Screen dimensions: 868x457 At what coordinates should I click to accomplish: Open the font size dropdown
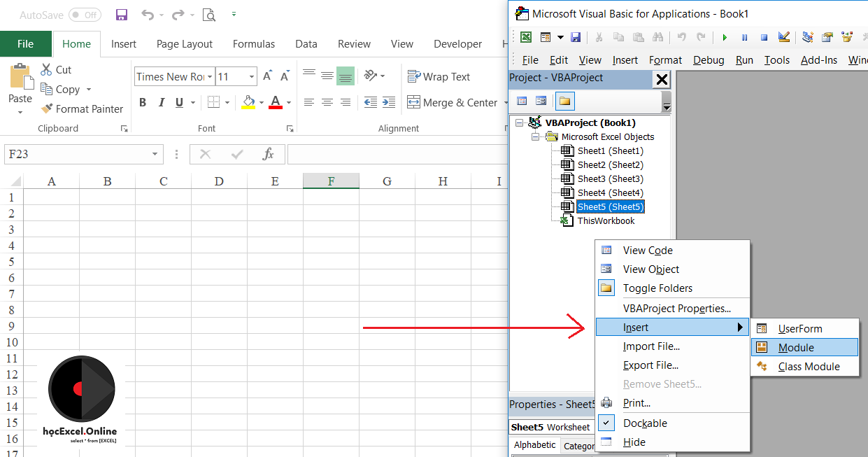pos(252,76)
